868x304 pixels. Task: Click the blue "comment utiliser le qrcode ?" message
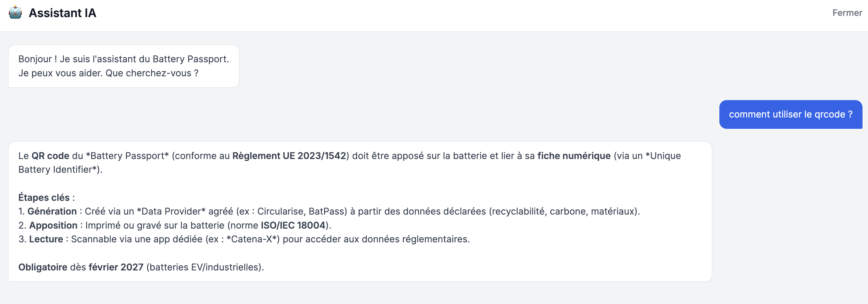point(790,114)
